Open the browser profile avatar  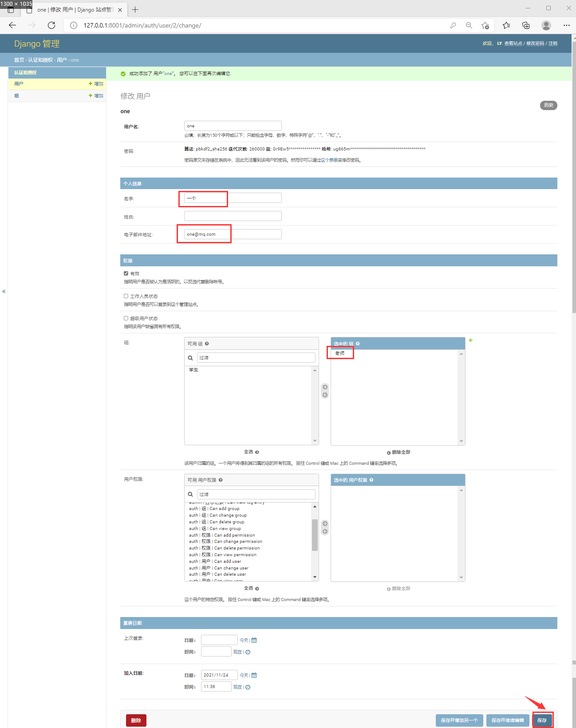(x=546, y=25)
